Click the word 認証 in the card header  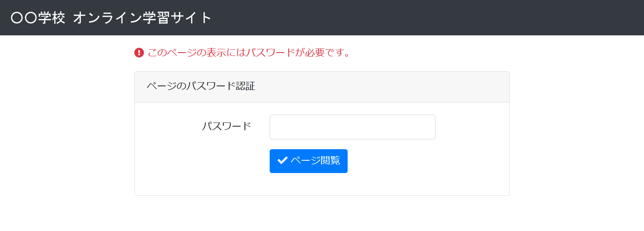[245, 86]
